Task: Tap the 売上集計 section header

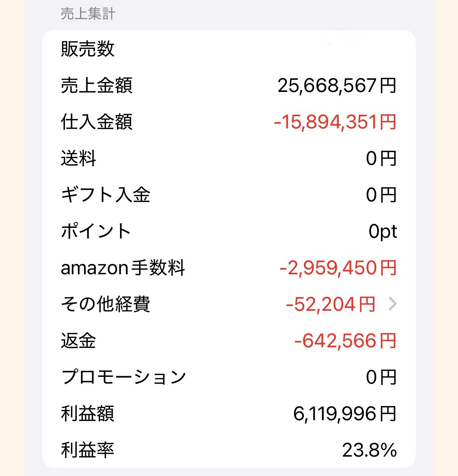Action: [88, 14]
